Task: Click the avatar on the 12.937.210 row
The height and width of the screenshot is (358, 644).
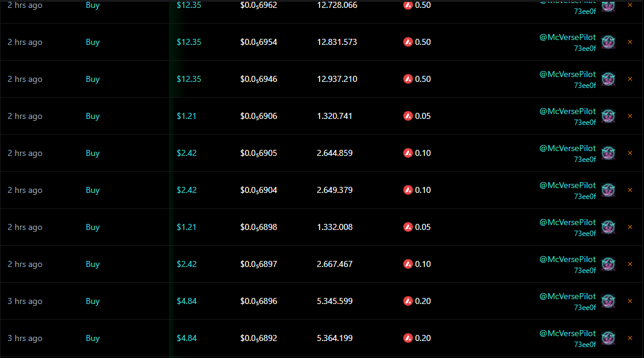Action: tap(608, 79)
